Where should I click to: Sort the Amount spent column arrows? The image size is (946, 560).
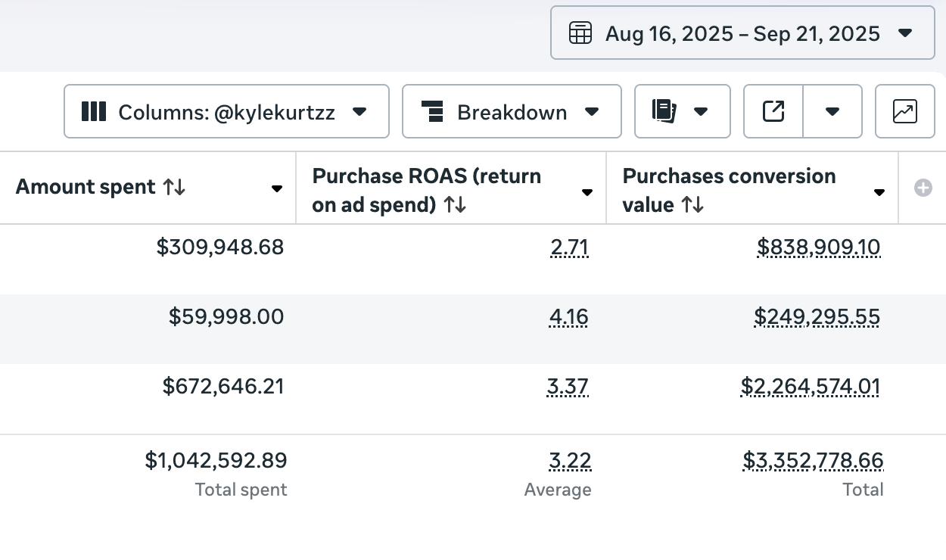(x=173, y=187)
